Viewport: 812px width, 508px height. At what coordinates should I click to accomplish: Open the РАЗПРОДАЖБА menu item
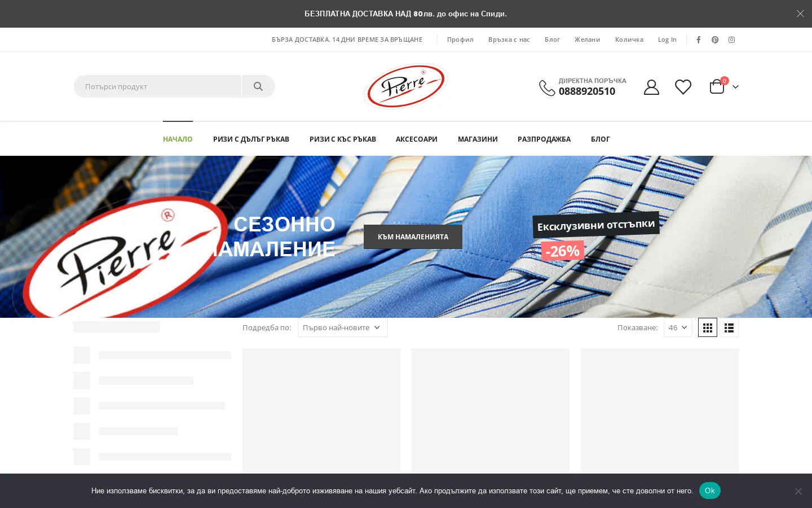coord(544,139)
